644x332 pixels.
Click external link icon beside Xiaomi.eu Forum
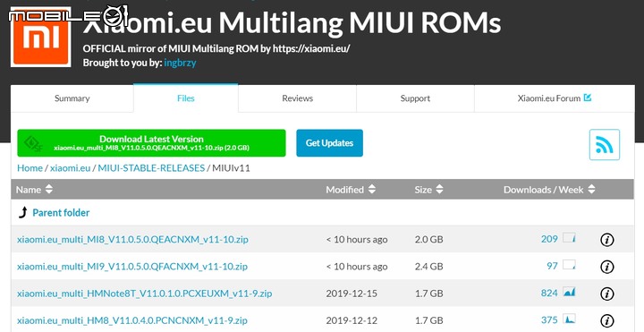tap(588, 98)
